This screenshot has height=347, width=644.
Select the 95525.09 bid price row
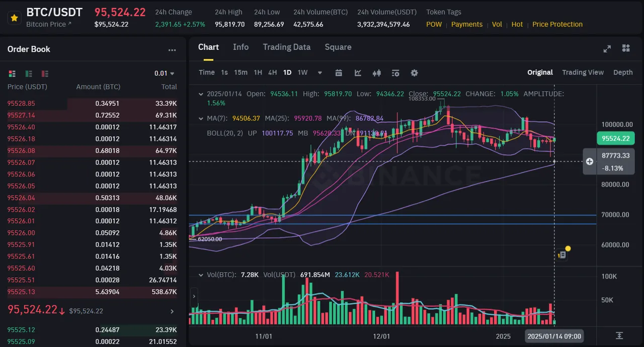[93, 341]
